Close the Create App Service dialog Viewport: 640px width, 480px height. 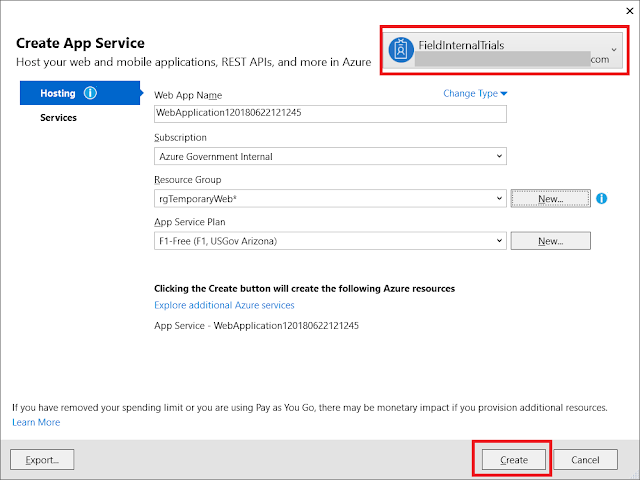(630, 11)
